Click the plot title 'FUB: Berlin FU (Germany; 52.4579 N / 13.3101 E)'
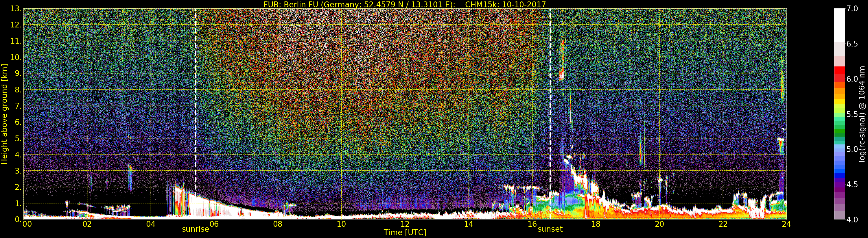Image resolution: width=868 pixels, height=238 pixels. [x=359, y=4]
